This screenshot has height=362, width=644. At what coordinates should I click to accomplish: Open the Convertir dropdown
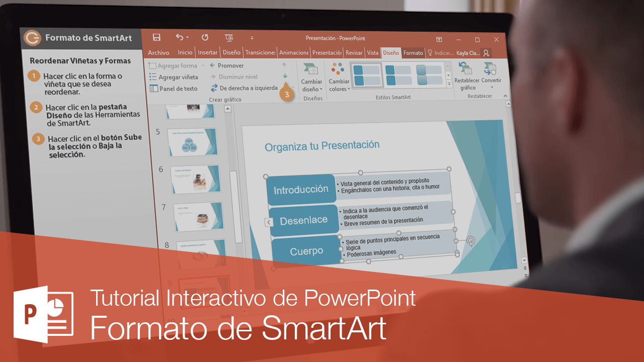point(492,76)
